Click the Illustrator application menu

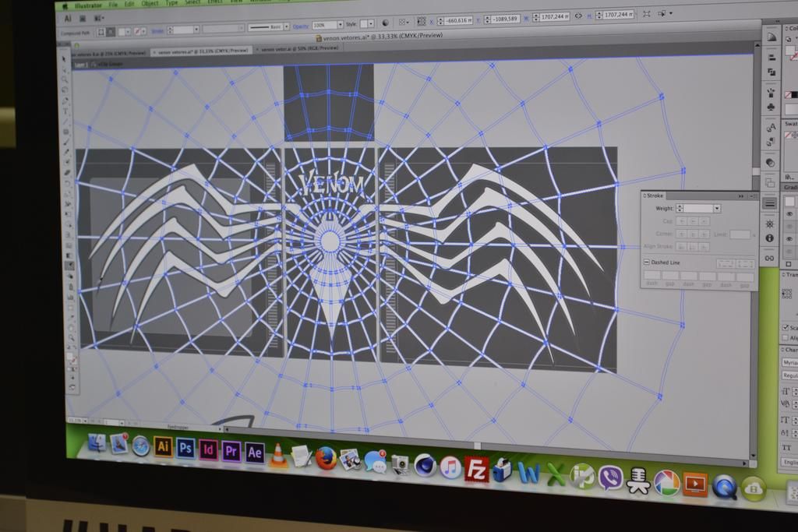88,4
